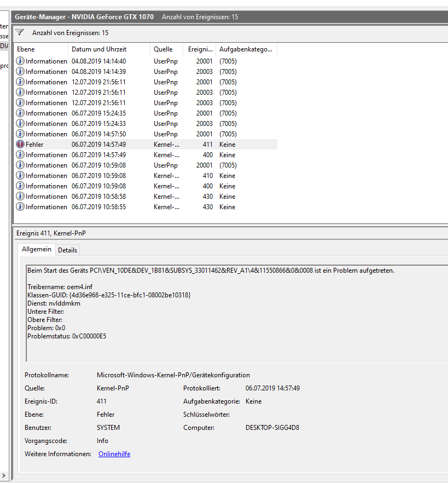Viewport: 448px width, 483px height.
Task: Sort by the Datum und Uhrzeit column header
Action: 109,49
